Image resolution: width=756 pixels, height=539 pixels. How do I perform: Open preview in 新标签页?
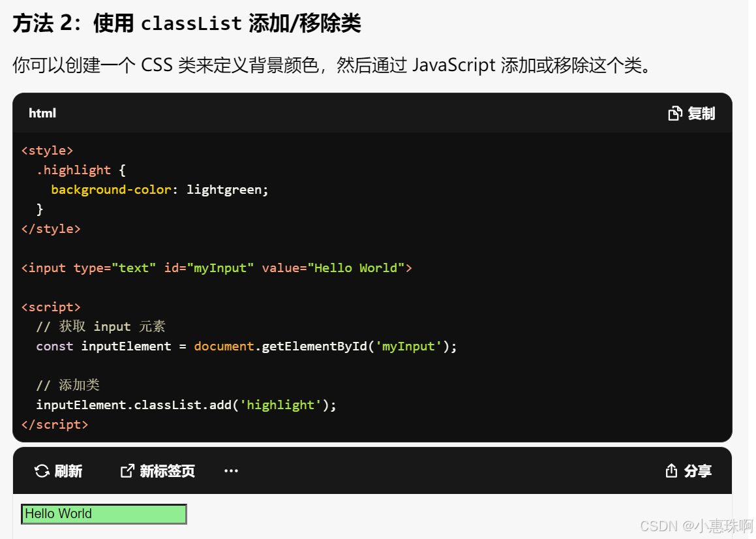pos(157,471)
